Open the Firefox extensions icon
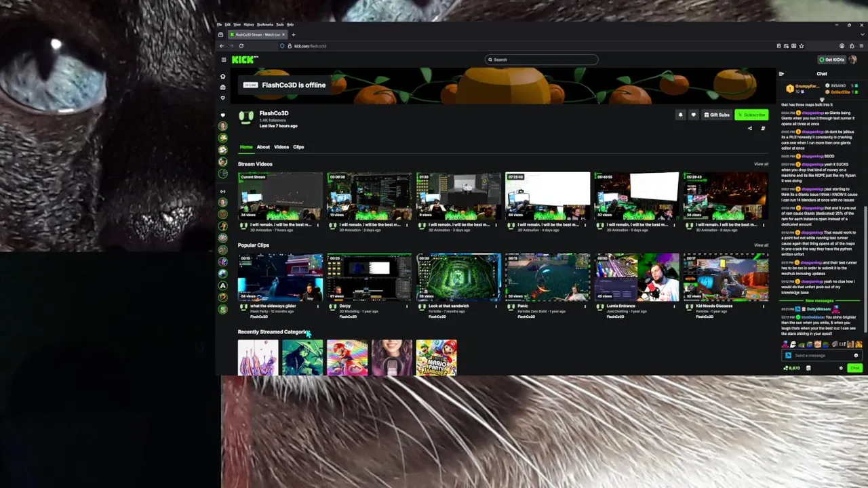The image size is (868, 488). coord(851,46)
